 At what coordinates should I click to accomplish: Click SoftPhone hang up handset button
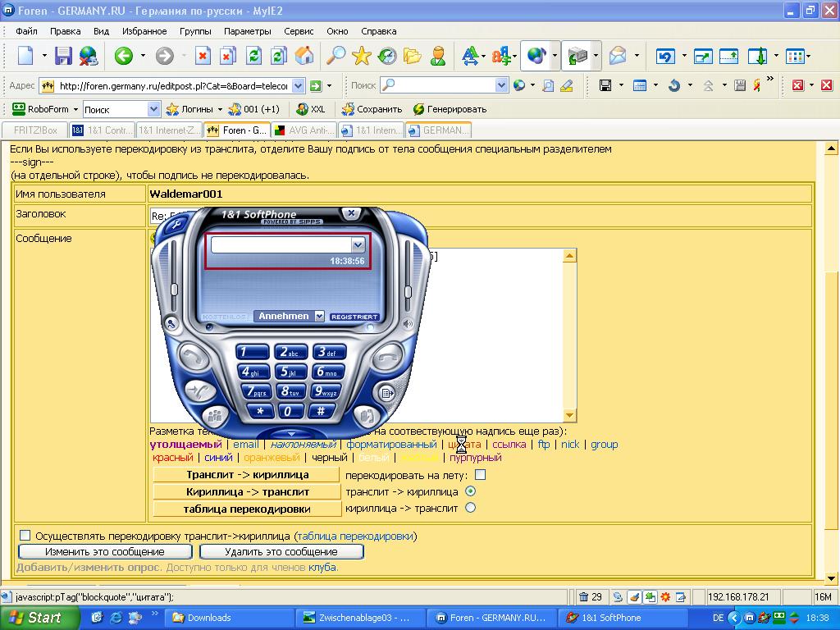387,355
